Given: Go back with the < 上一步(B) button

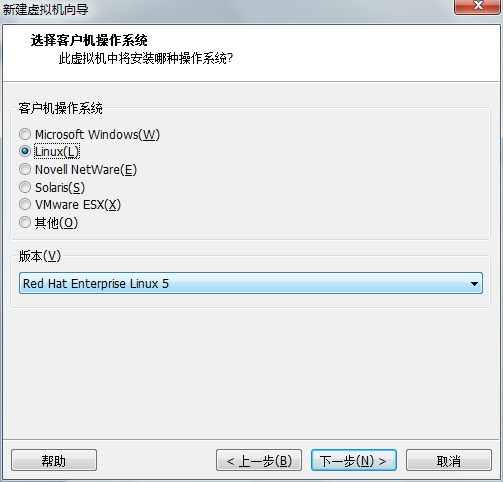Looking at the screenshot, I should (259, 460).
